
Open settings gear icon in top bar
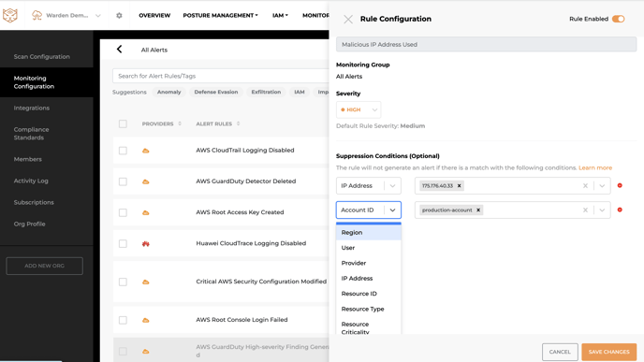pos(119,16)
